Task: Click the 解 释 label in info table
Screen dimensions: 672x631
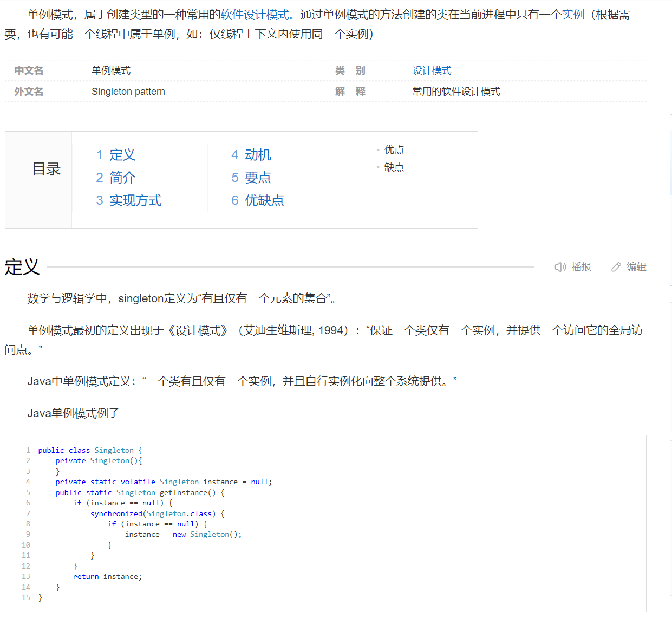Action: pyautogui.click(x=350, y=92)
